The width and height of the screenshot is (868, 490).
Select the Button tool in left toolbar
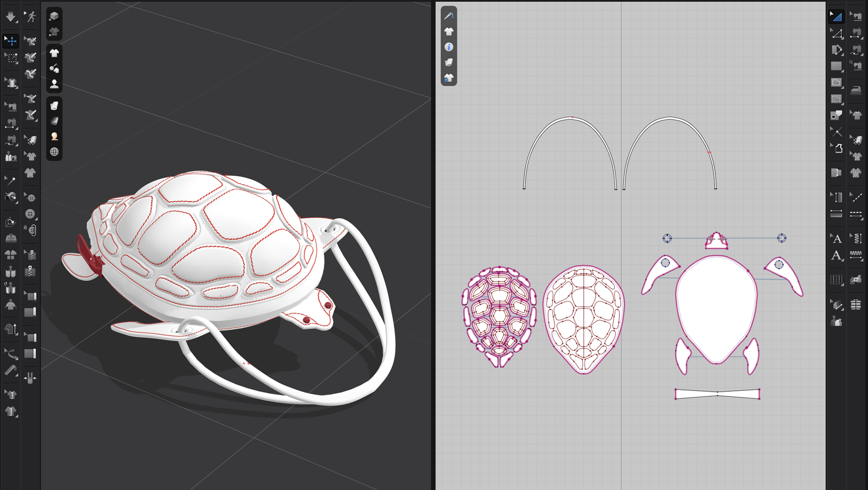click(x=30, y=214)
